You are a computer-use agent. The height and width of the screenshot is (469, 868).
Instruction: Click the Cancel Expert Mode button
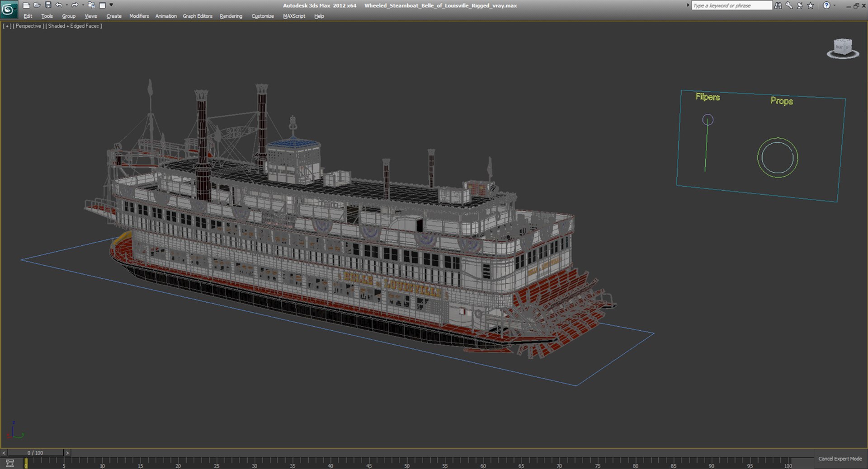pos(840,459)
